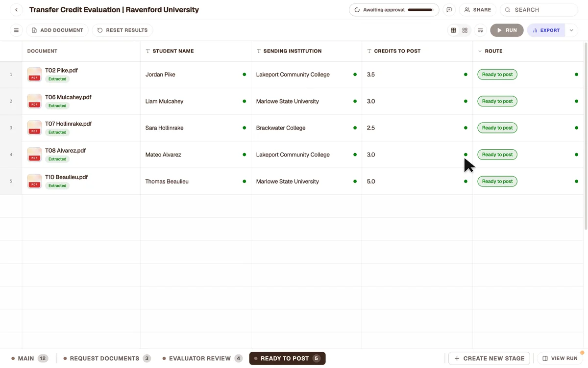Switch to table view layout
The height and width of the screenshot is (368, 588).
453,30
